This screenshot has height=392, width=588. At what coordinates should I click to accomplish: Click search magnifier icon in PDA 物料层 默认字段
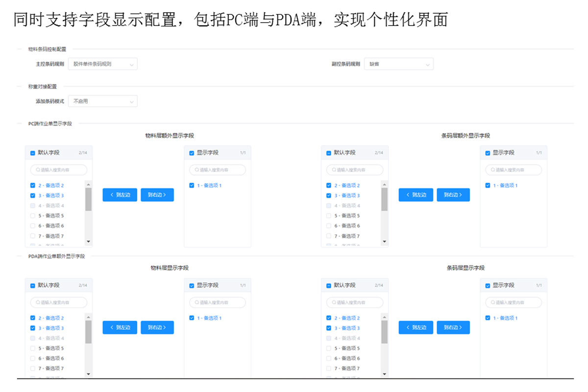(37, 303)
